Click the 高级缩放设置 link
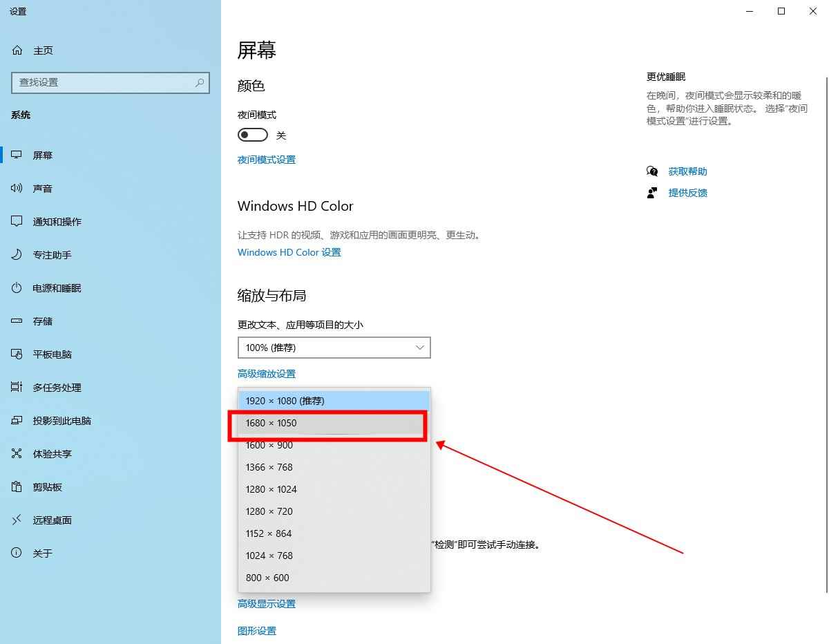The image size is (829, 644). coord(266,373)
